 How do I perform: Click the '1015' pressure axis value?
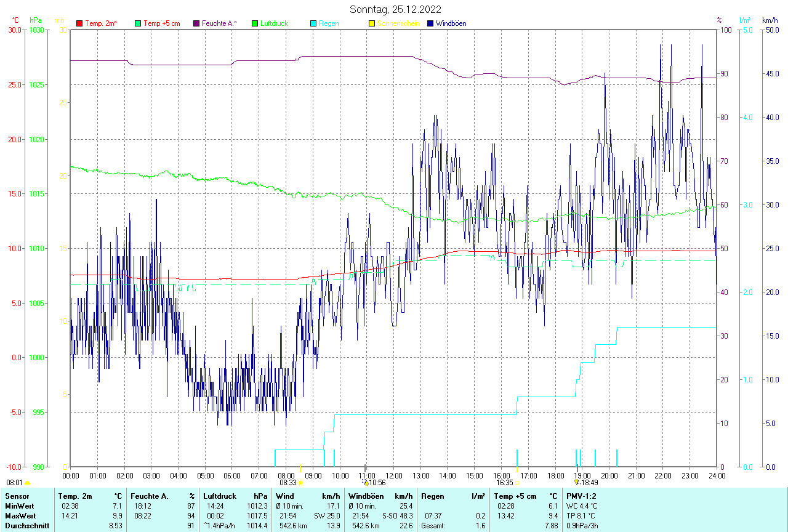coord(37,194)
